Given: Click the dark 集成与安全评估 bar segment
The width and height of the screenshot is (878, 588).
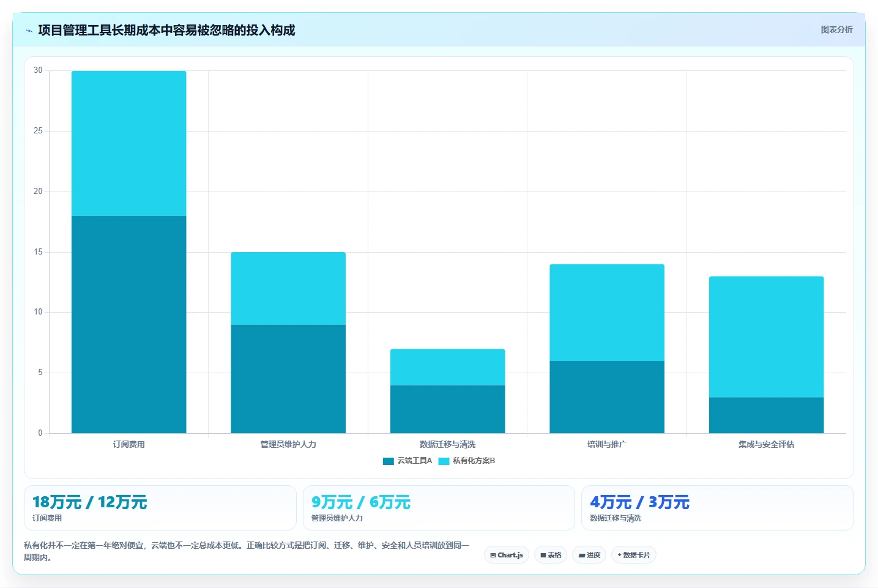Looking at the screenshot, I should (x=767, y=415).
